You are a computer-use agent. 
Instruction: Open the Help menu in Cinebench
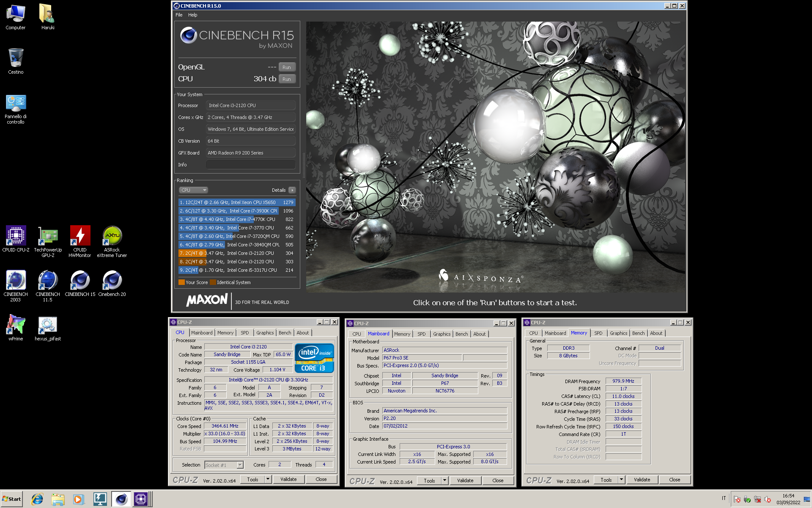(x=192, y=15)
